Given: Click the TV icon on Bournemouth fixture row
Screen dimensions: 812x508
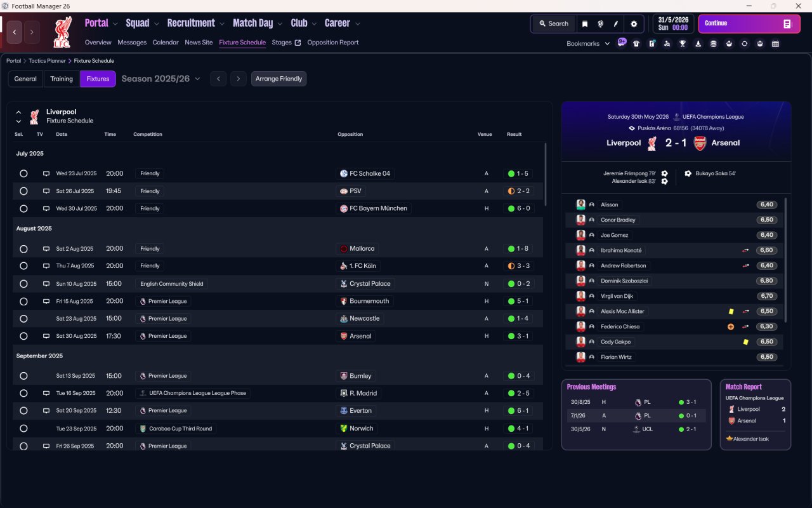Looking at the screenshot, I should coord(46,301).
